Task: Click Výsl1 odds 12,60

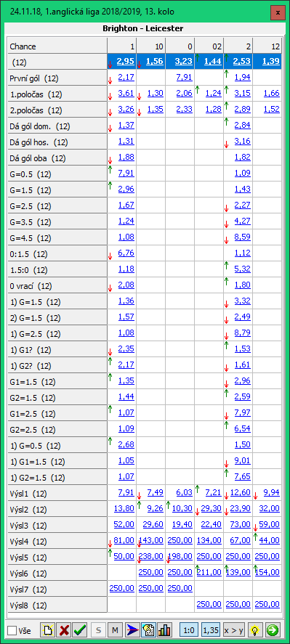Action: pos(241,493)
